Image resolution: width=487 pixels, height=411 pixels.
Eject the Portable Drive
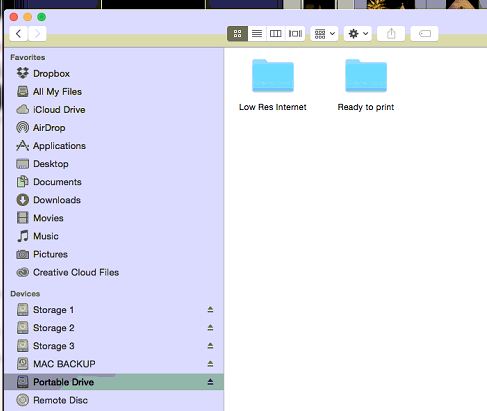210,382
